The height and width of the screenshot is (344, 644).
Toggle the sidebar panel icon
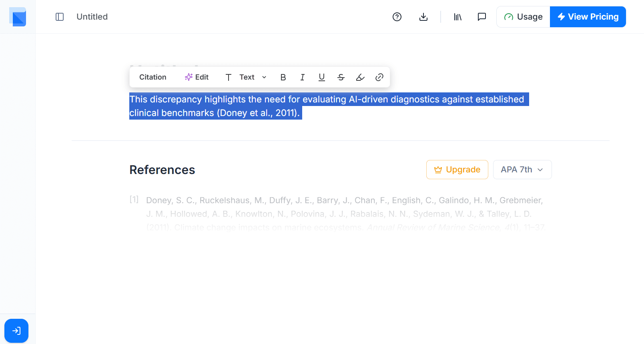click(60, 17)
